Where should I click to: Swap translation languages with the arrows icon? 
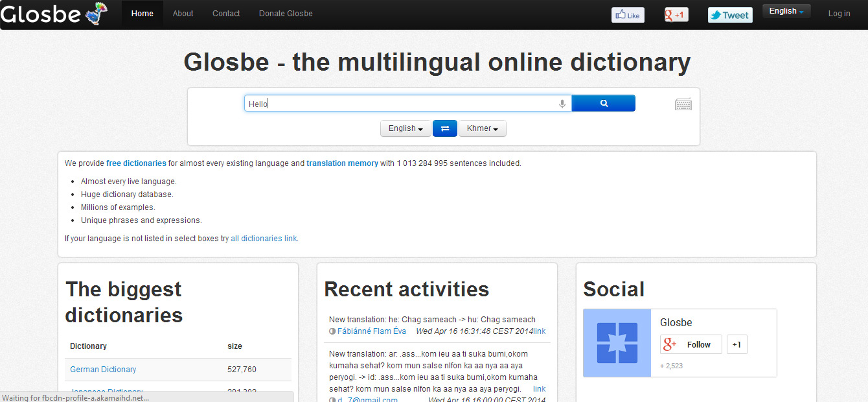pos(444,128)
